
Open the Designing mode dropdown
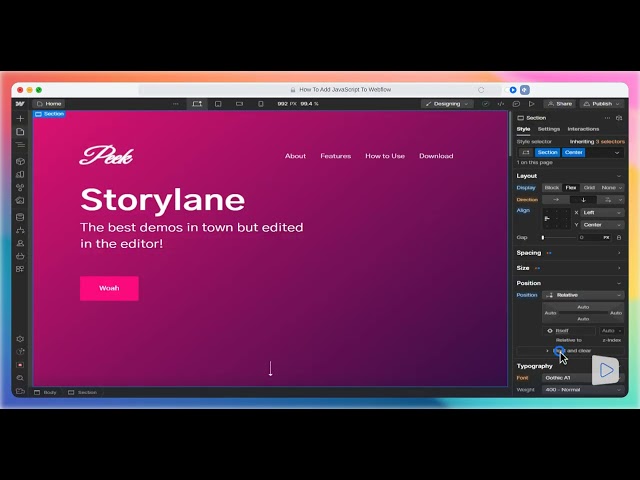tap(447, 104)
